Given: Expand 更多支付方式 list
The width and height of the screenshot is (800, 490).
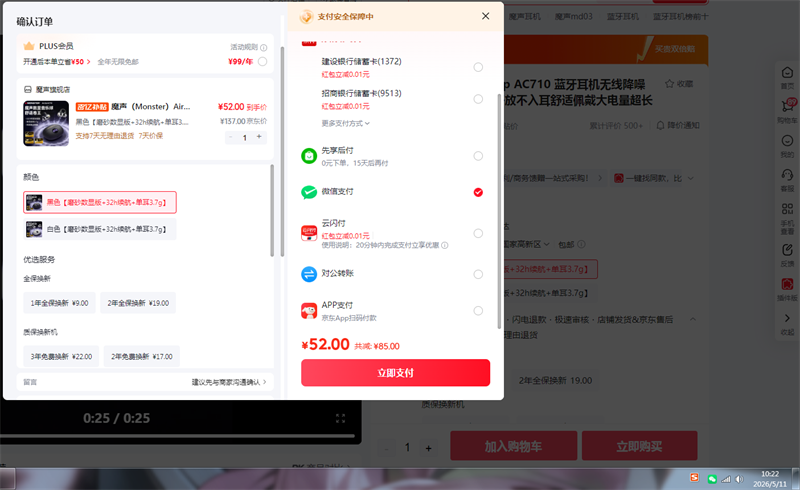Looking at the screenshot, I should (345, 124).
